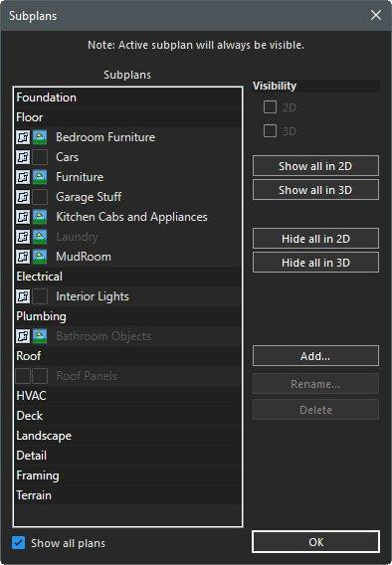Click the Show all in 3D button
The image size is (392, 565).
point(315,190)
